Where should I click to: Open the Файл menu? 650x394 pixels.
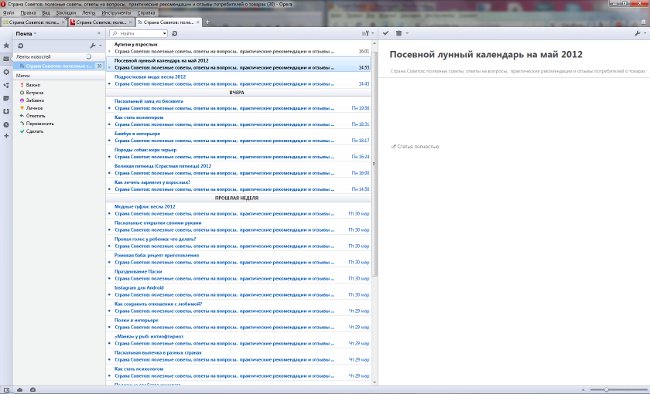(8, 13)
